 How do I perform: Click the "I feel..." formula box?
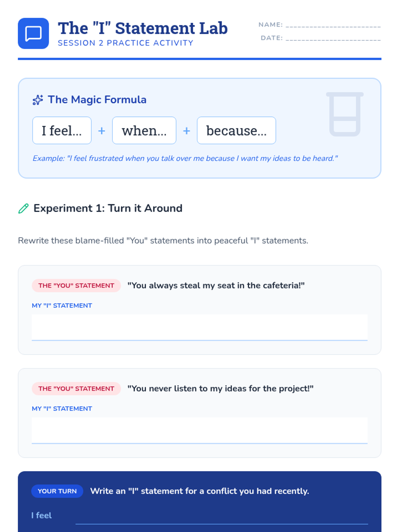[x=62, y=131]
